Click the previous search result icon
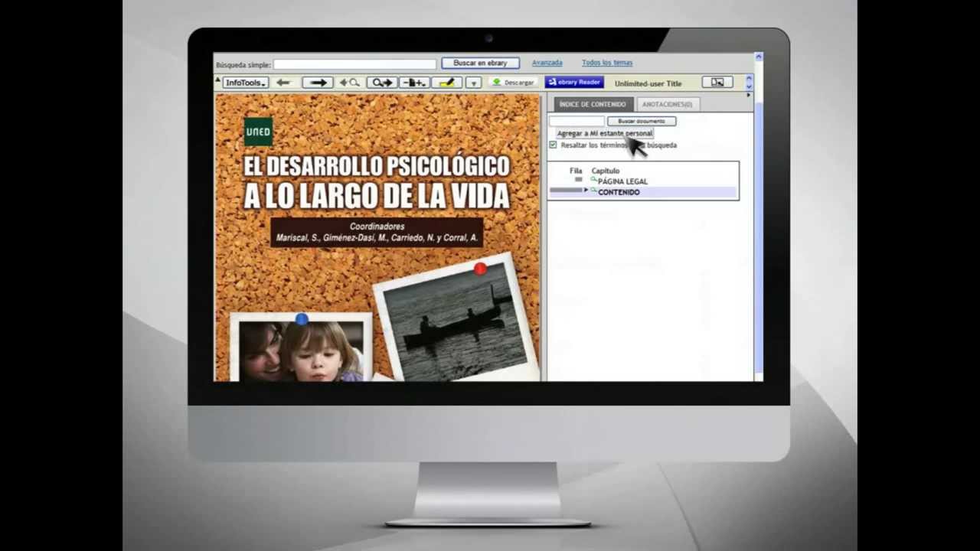 pyautogui.click(x=349, y=83)
